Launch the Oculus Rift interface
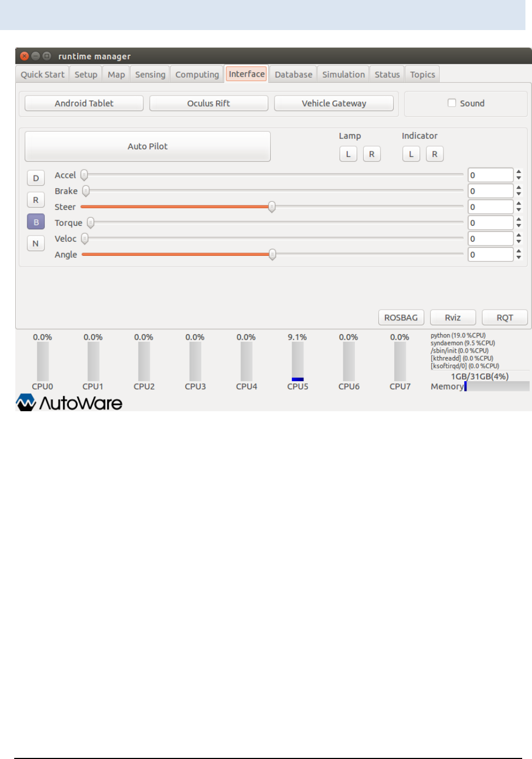 209,103
